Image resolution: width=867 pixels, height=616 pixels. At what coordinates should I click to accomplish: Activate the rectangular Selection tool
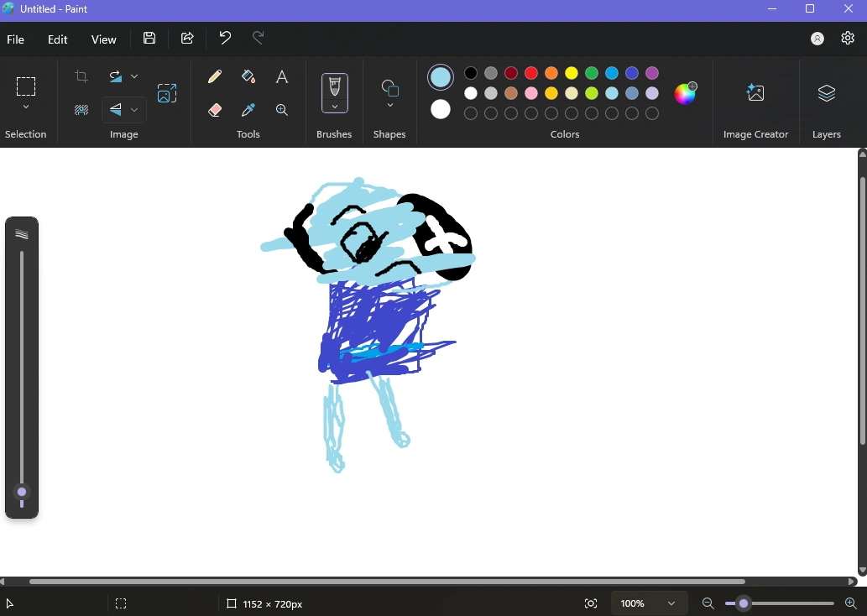[26, 87]
